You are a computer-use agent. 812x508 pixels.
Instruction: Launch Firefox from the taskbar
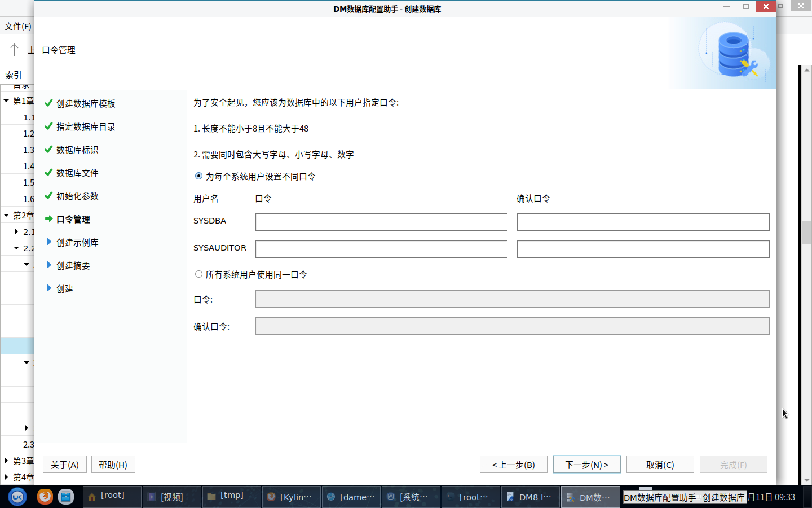click(45, 497)
